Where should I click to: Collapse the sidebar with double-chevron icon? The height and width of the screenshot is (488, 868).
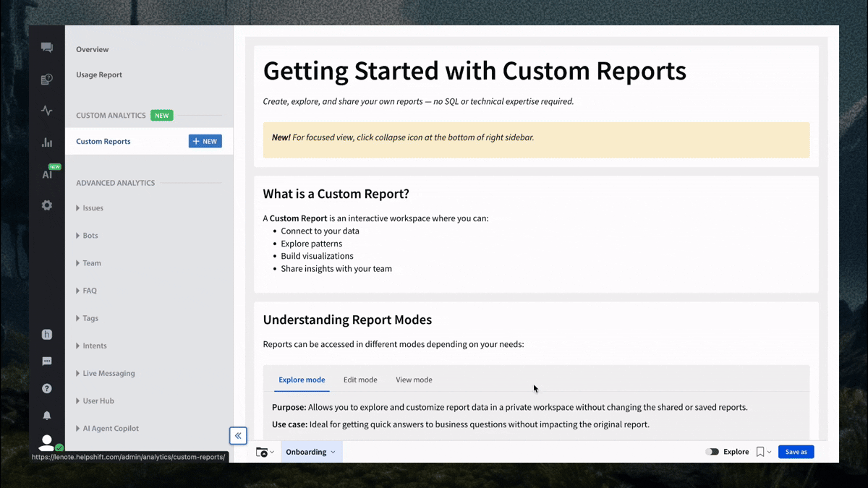click(238, 436)
